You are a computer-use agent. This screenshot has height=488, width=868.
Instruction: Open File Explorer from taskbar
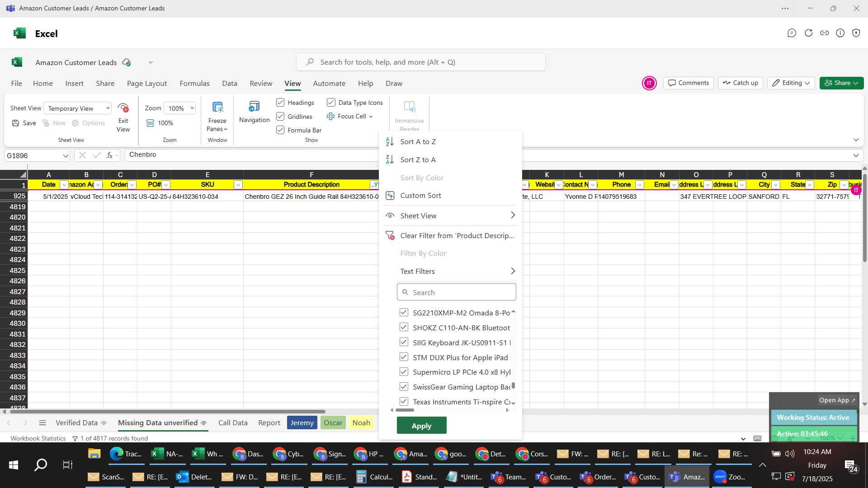pyautogui.click(x=94, y=454)
